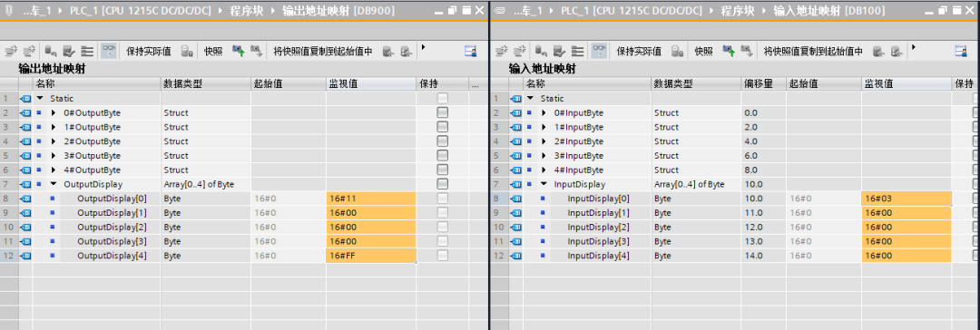Click last copy-to-start-values icon in DB100 toolbar

[x=897, y=52]
